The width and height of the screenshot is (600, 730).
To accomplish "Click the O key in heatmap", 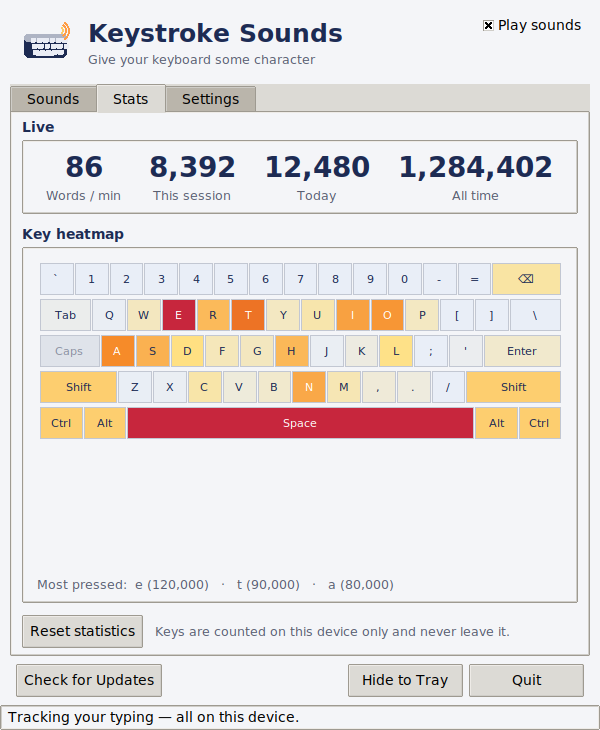I will (x=387, y=315).
